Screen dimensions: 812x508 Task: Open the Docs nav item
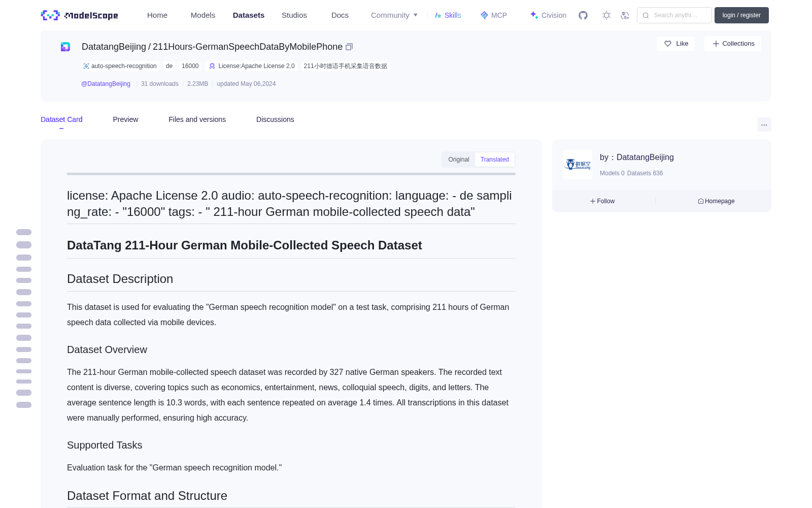click(x=340, y=15)
